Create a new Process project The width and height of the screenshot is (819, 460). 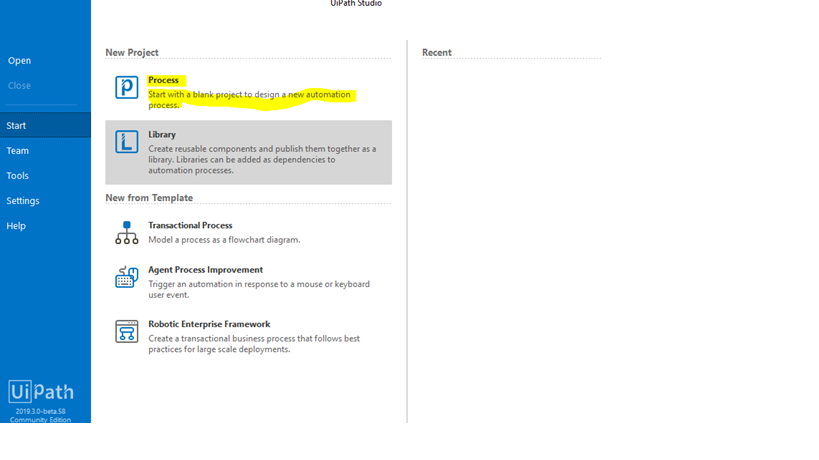pos(249,92)
